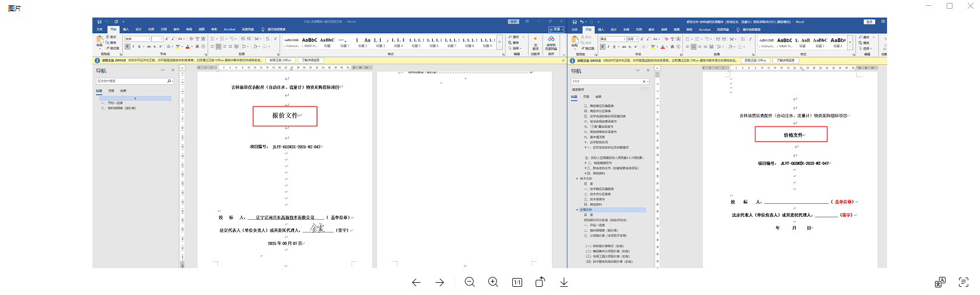
Task: Zoom in on the picture
Action: coord(493,282)
